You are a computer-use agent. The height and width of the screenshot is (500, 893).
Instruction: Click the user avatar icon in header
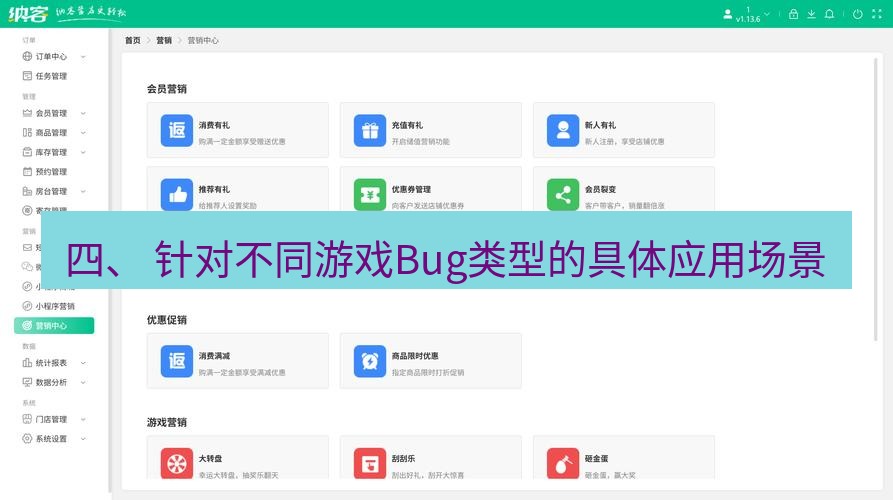point(727,14)
